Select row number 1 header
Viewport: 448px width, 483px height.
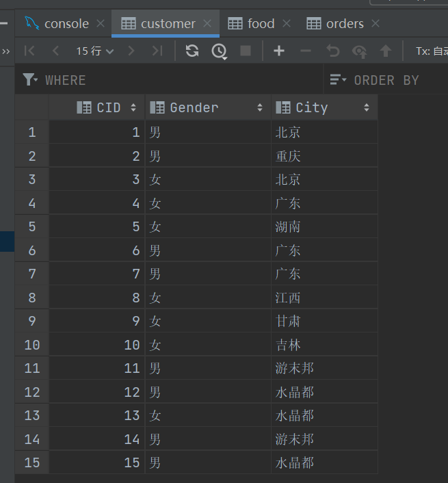click(x=32, y=132)
